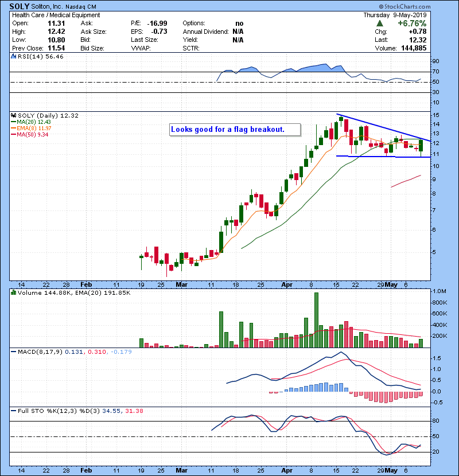Click the Thursday 9-May-2019 date

[395, 15]
